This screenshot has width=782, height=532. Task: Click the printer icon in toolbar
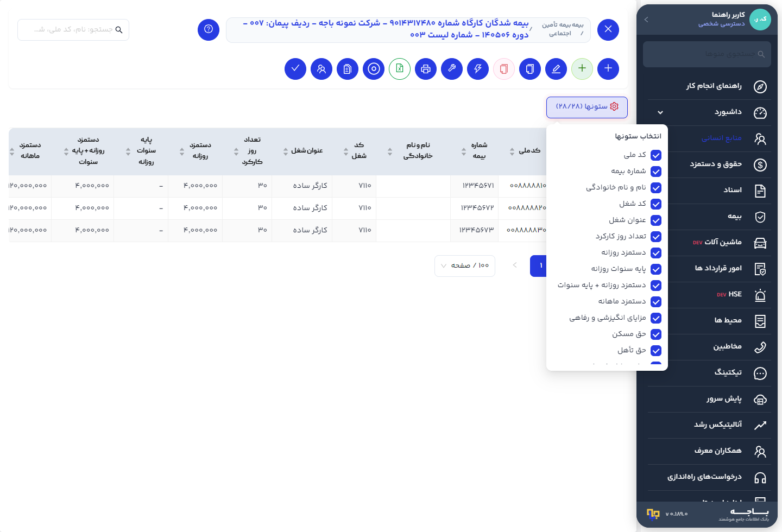coord(426,68)
